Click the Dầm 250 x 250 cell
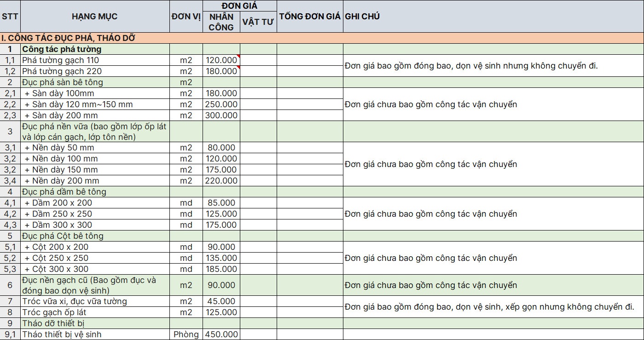Image resolution: width=644 pixels, height=340 pixels. pos(95,214)
